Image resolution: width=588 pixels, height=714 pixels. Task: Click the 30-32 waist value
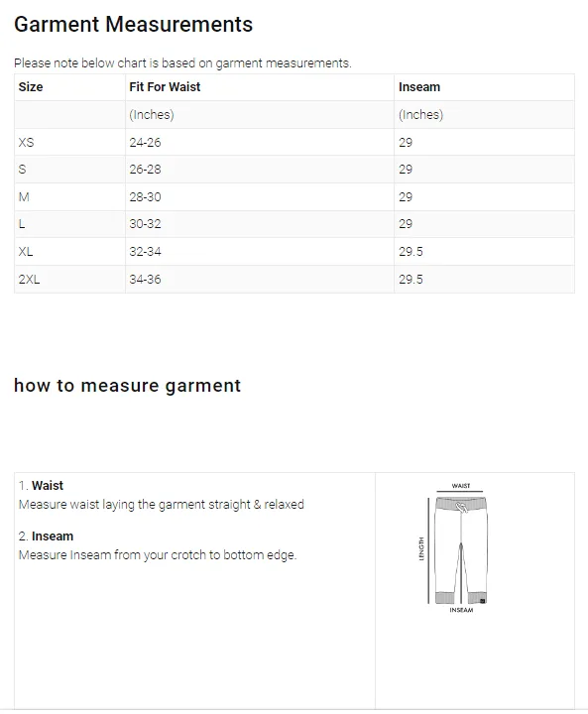(145, 224)
